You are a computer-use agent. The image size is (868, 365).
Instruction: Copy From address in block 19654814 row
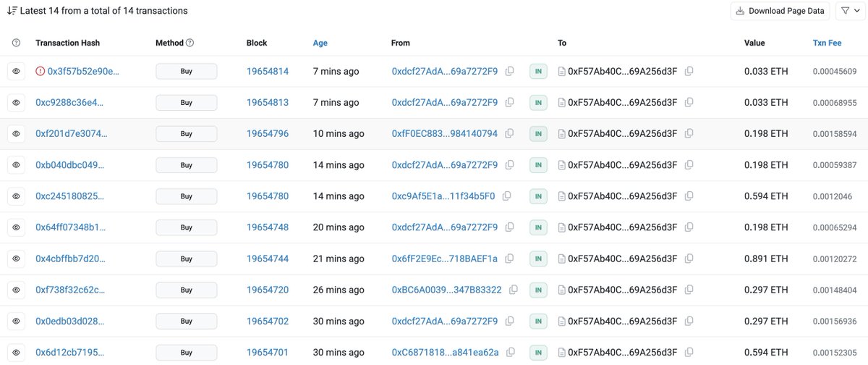[510, 71]
